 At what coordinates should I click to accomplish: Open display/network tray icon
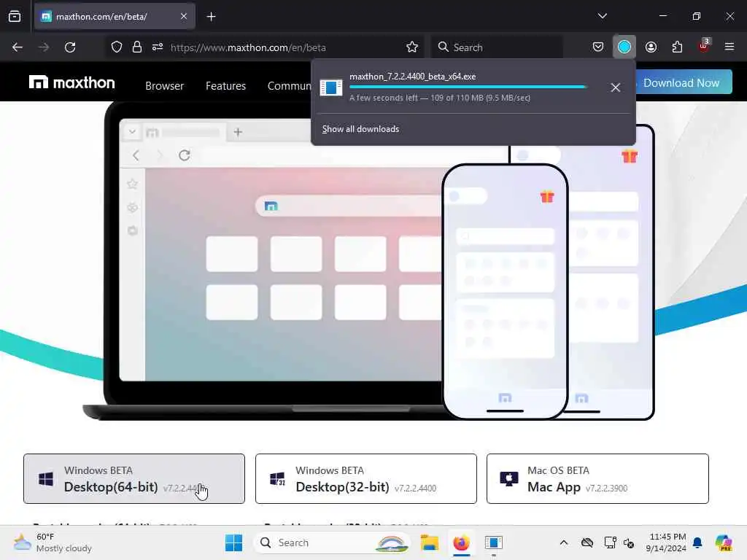pos(610,542)
